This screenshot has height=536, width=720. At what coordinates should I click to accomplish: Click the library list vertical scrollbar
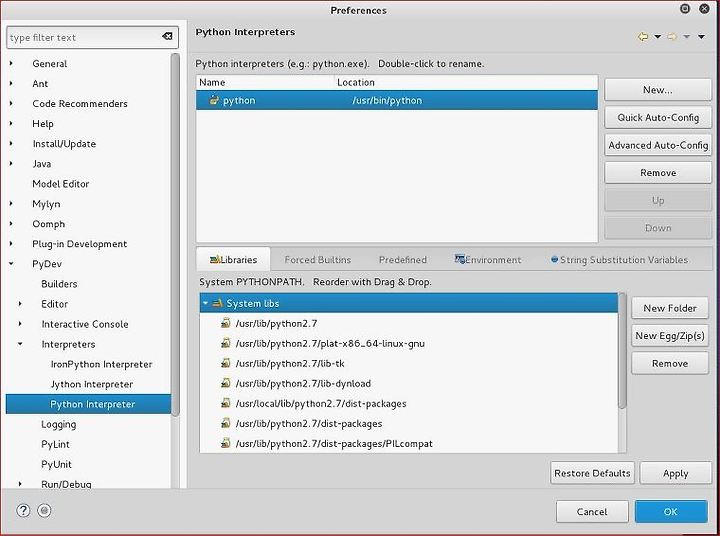(x=622, y=350)
